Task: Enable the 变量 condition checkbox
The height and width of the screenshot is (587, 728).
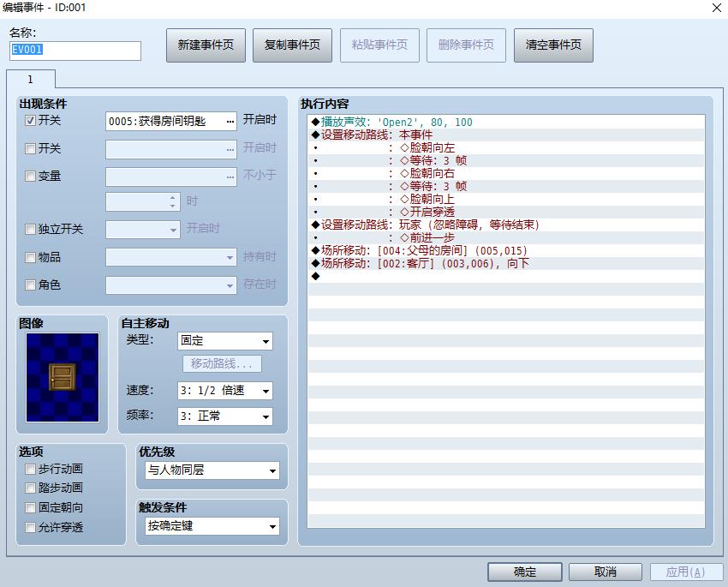Action: tap(30, 176)
